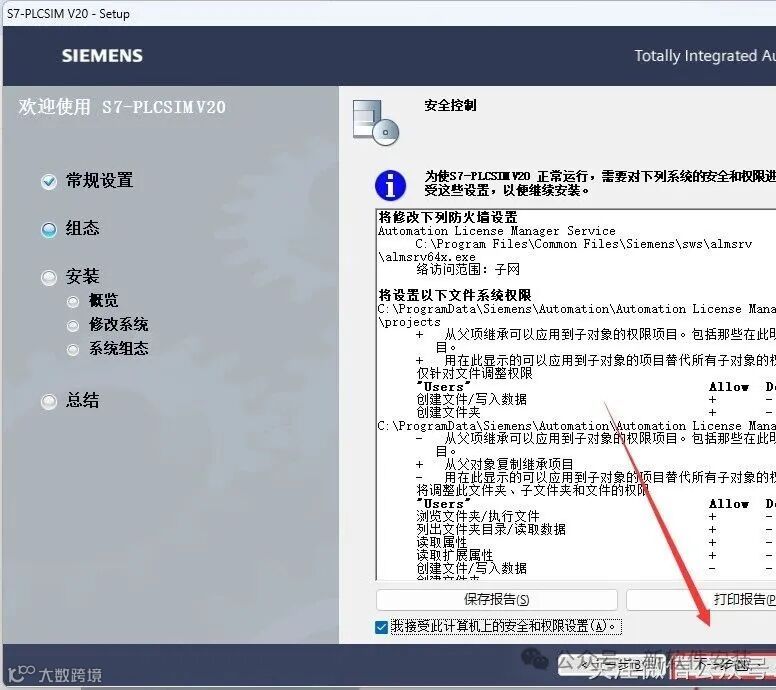Click the 将调整此文件夹、子文件夹和文件的权限 line
Screen dimensions: 776x690
533,490
